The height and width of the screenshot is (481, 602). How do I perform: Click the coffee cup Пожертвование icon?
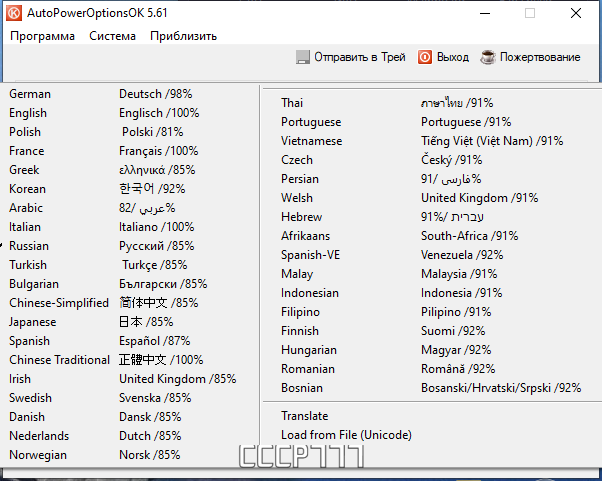tap(488, 57)
